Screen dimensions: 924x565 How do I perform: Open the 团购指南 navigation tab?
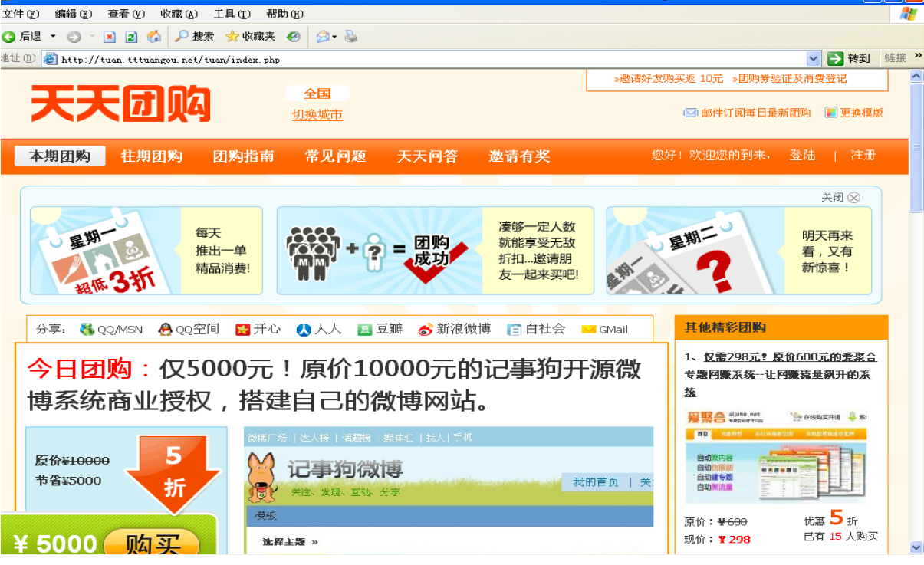(244, 156)
